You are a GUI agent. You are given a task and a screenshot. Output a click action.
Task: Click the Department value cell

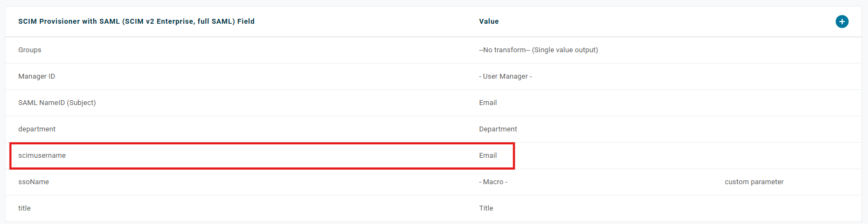498,129
